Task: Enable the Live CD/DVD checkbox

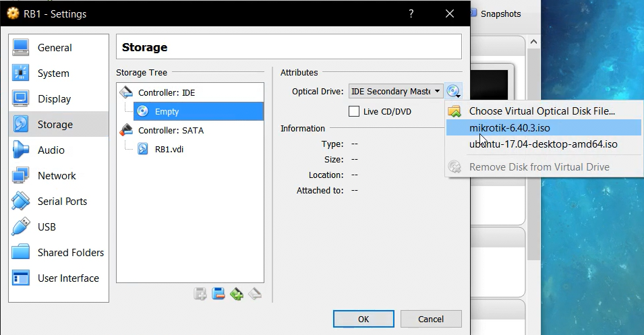Action: tap(353, 111)
